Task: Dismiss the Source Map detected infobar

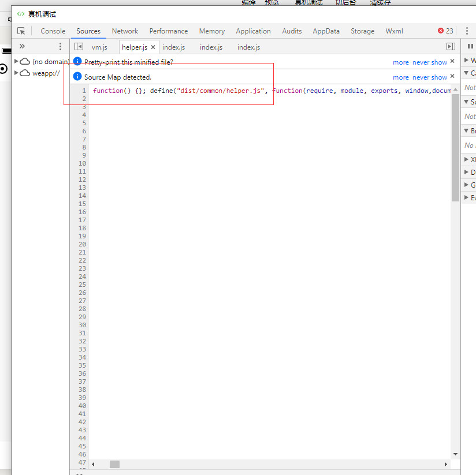Action: (x=452, y=76)
